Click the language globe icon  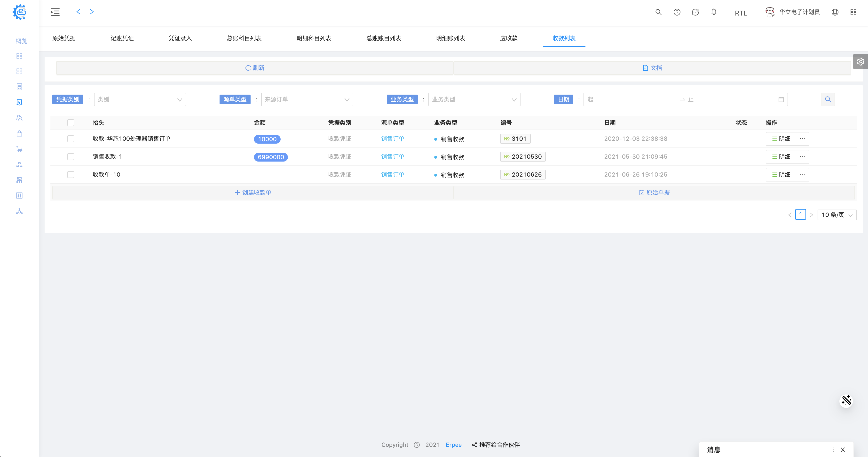point(835,12)
